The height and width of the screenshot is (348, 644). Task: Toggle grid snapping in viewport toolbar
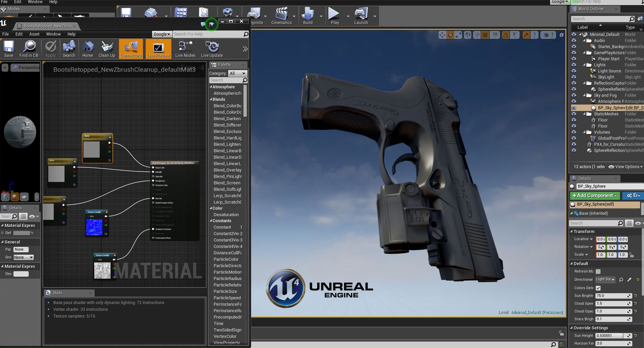pos(485,35)
